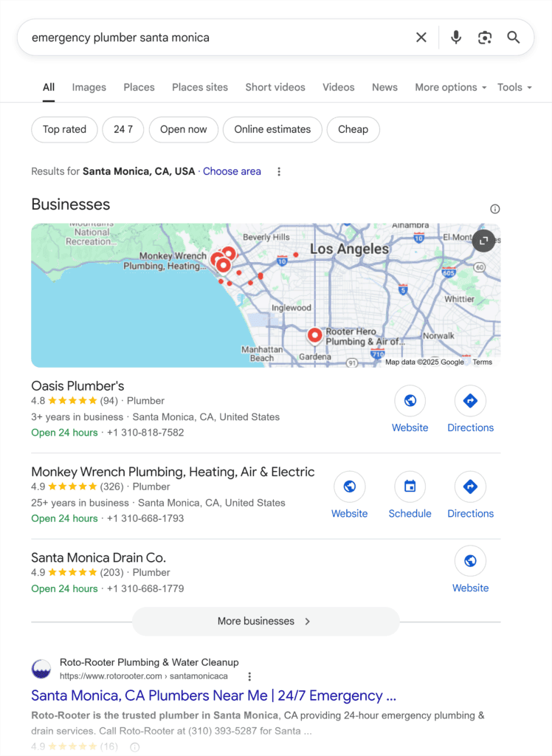Open the Oasis Plumber's Website globe icon
The width and height of the screenshot is (552, 756).
coord(410,401)
